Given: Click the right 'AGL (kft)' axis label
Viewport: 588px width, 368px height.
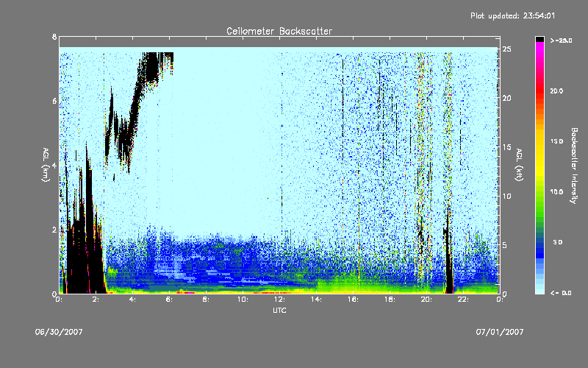Looking at the screenshot, I should (519, 165).
